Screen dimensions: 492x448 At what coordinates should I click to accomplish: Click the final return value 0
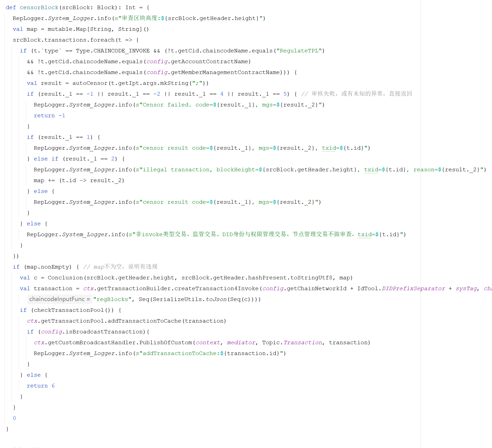(14, 418)
